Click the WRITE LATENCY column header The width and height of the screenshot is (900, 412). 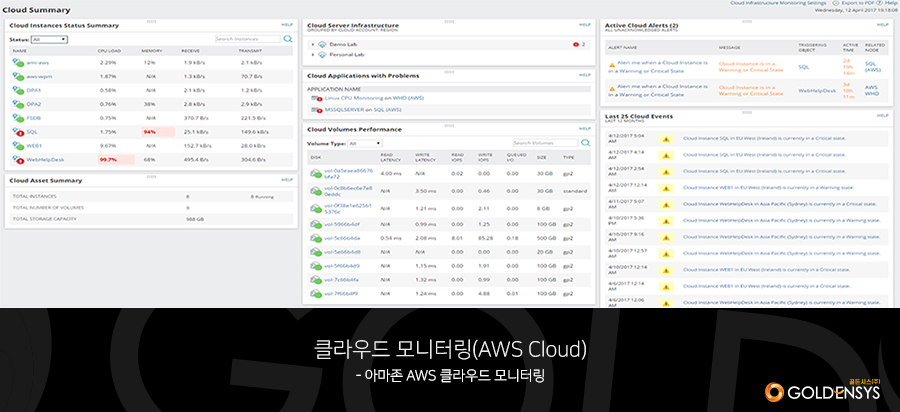click(x=424, y=157)
